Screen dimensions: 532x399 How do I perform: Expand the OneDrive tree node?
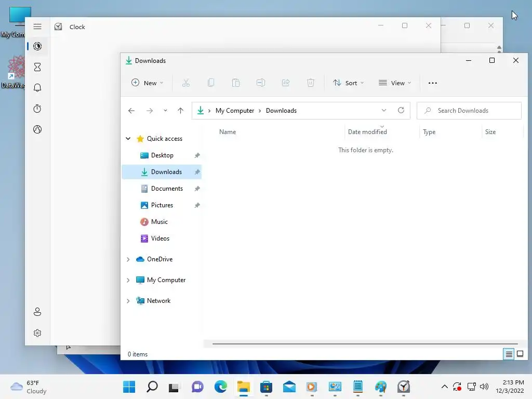128,259
